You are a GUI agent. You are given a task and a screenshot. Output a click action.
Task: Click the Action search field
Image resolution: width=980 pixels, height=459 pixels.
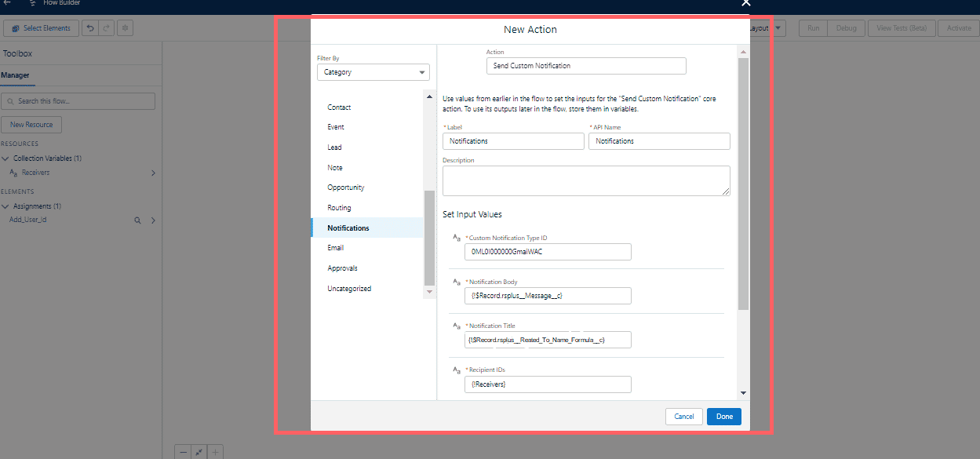586,66
